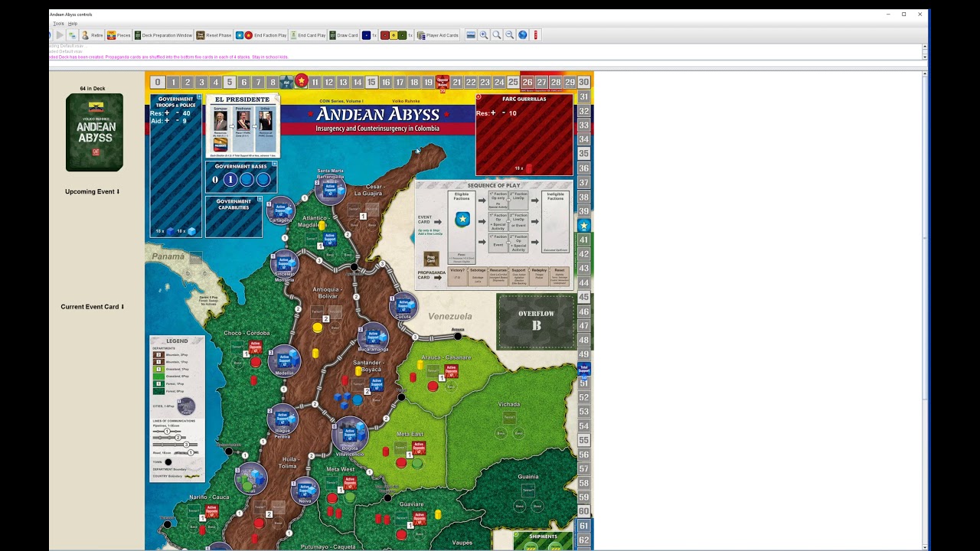The width and height of the screenshot is (980, 551).
Task: Click the blue star marker on side track
Action: [x=583, y=225]
